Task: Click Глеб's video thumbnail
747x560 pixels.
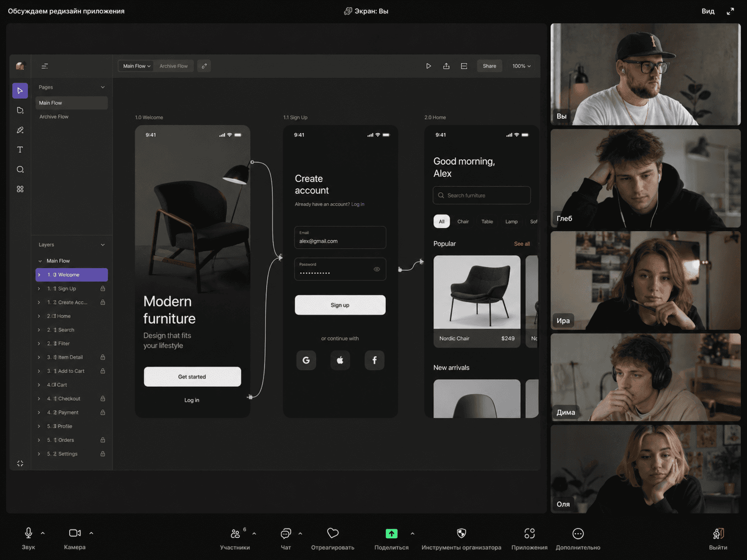Action: click(x=645, y=178)
